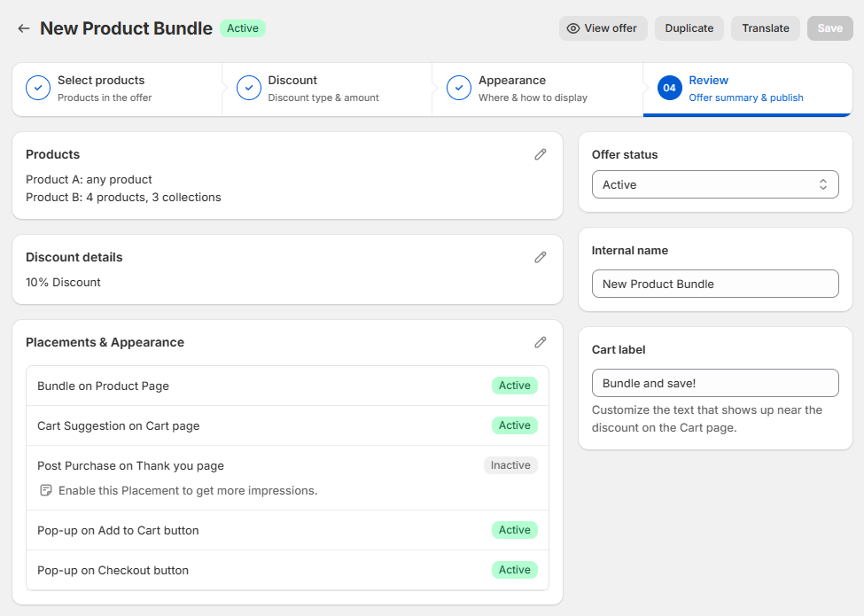The image size is (864, 616).
Task: Select the Review step tab
Action: click(748, 89)
